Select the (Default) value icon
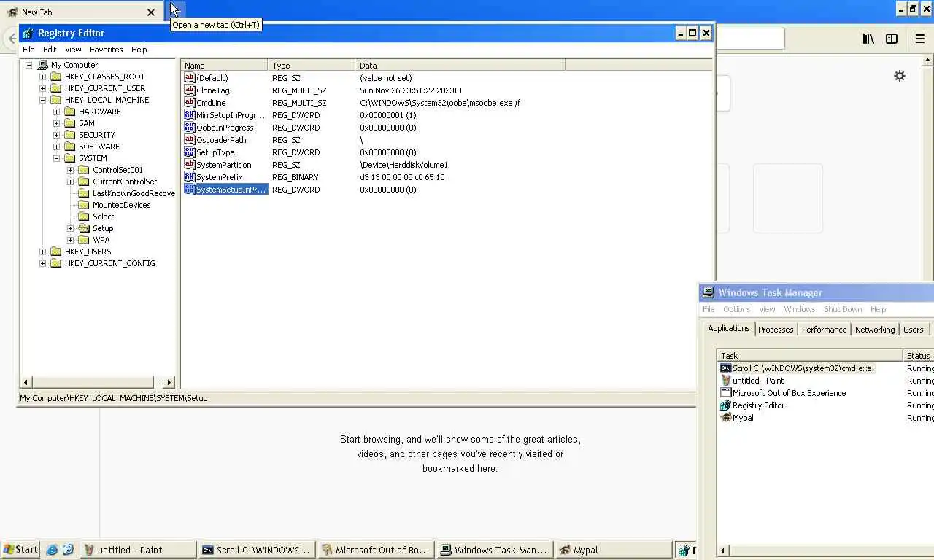This screenshot has width=934, height=560. click(190, 78)
